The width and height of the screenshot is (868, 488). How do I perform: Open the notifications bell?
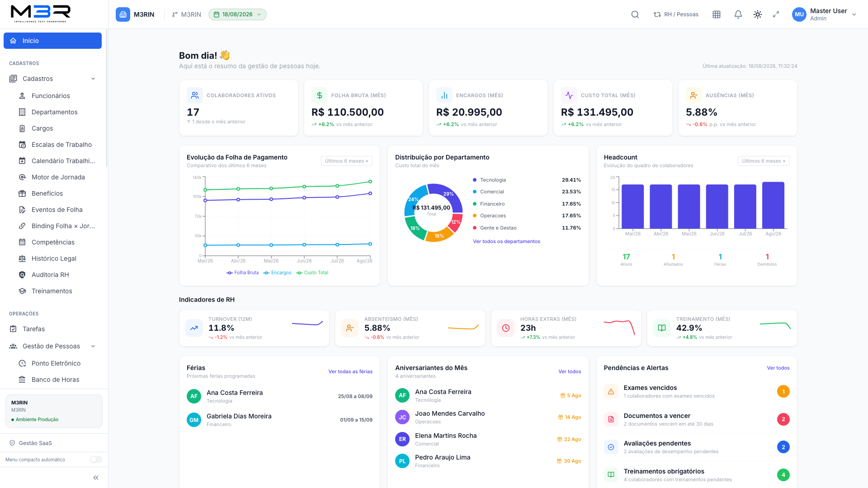tap(738, 14)
